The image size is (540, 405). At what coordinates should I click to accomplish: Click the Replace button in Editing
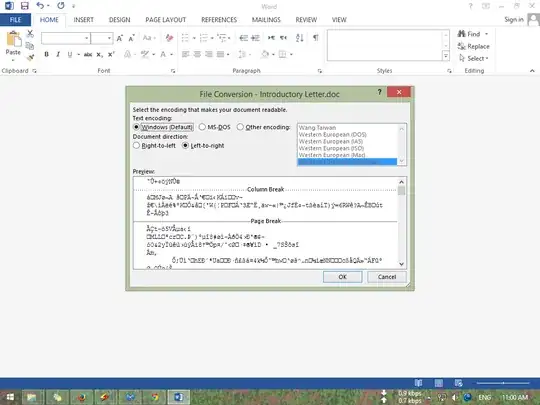(474, 46)
